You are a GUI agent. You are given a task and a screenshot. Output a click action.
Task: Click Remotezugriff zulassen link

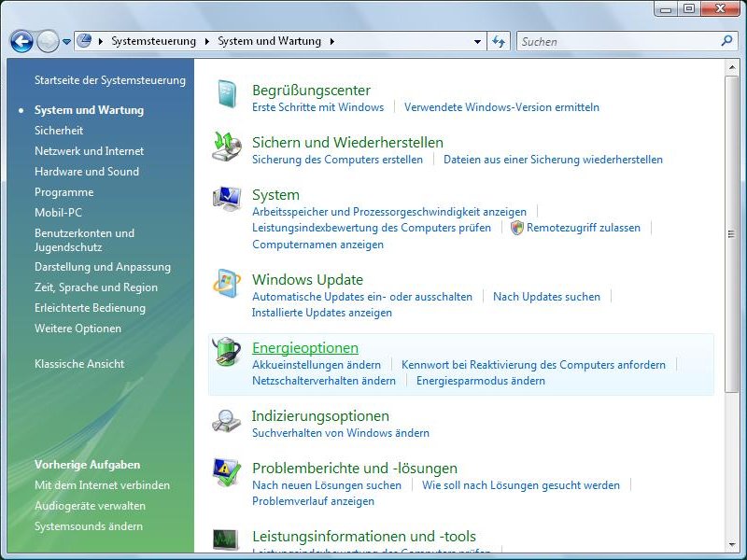(x=583, y=228)
